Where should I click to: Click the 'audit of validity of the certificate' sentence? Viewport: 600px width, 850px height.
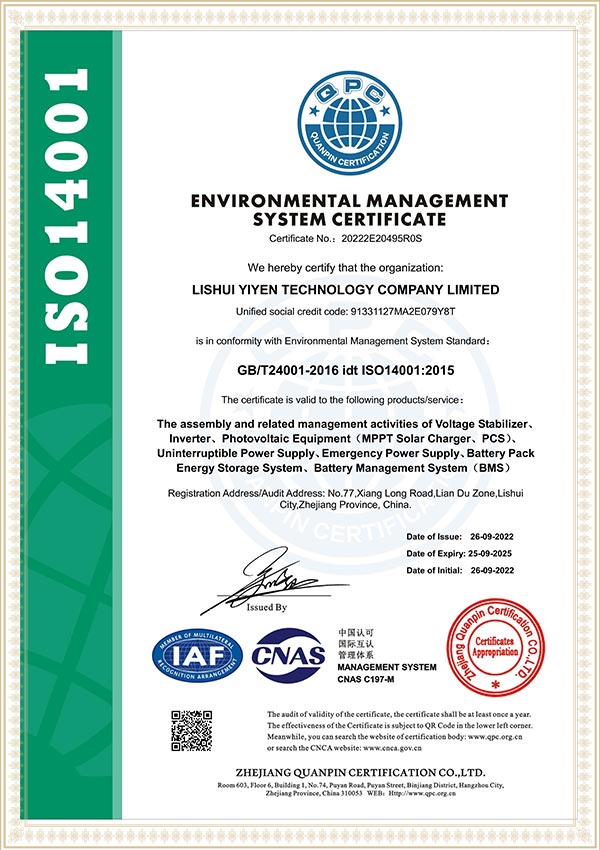coord(399,714)
